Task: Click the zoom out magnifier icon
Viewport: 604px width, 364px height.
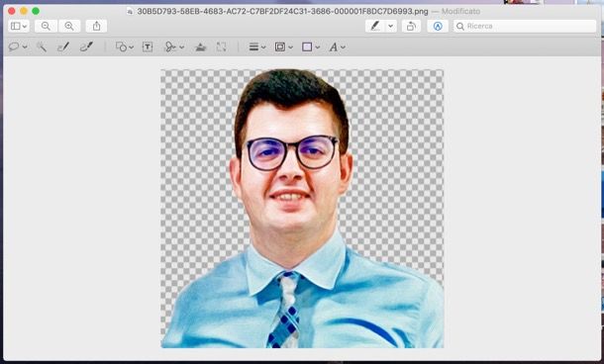Action: tap(46, 26)
